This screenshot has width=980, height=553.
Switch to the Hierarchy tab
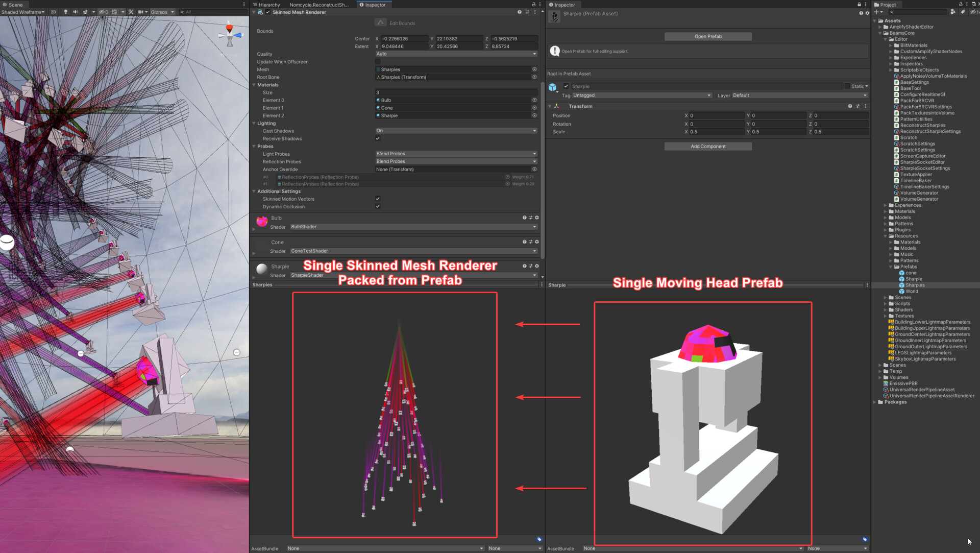(267, 5)
